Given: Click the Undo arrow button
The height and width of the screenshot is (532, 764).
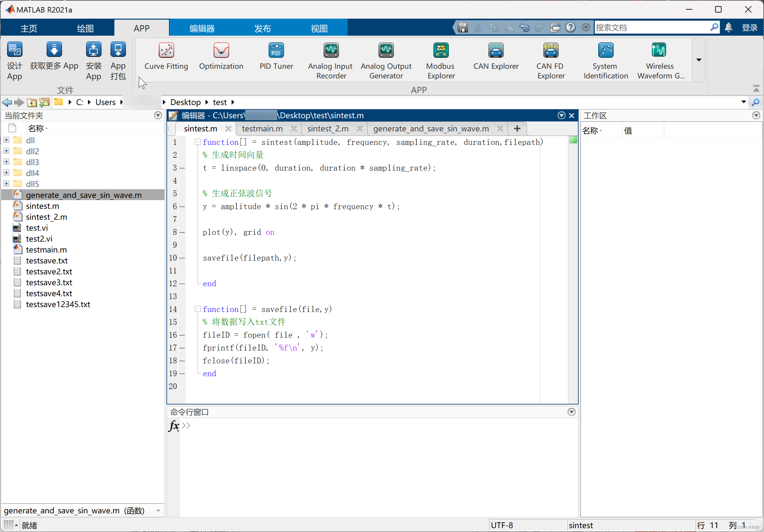Looking at the screenshot, I should coord(524,28).
